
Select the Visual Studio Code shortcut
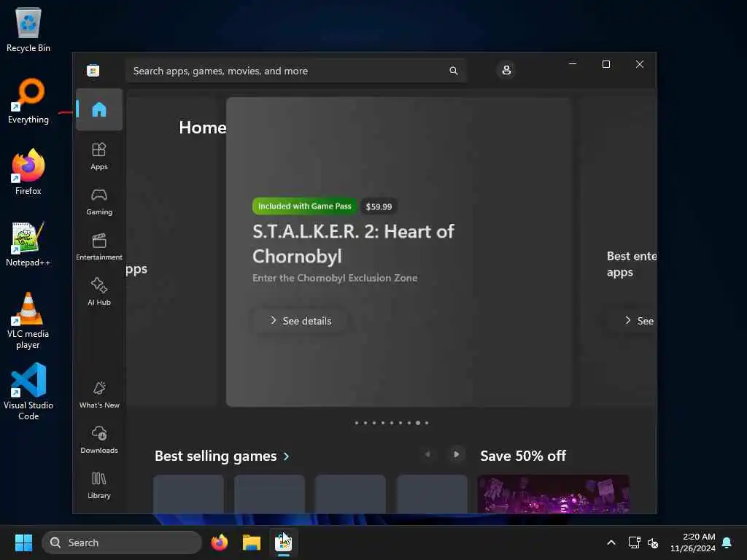tap(28, 392)
